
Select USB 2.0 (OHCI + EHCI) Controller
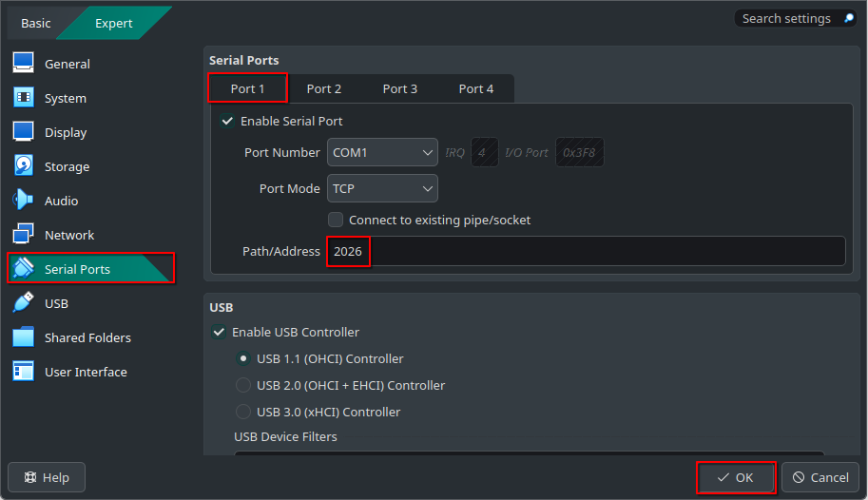(243, 386)
